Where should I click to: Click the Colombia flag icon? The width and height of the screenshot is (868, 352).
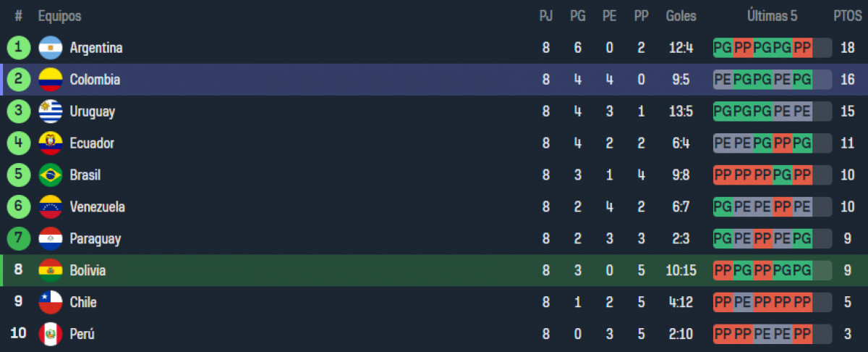[51, 80]
